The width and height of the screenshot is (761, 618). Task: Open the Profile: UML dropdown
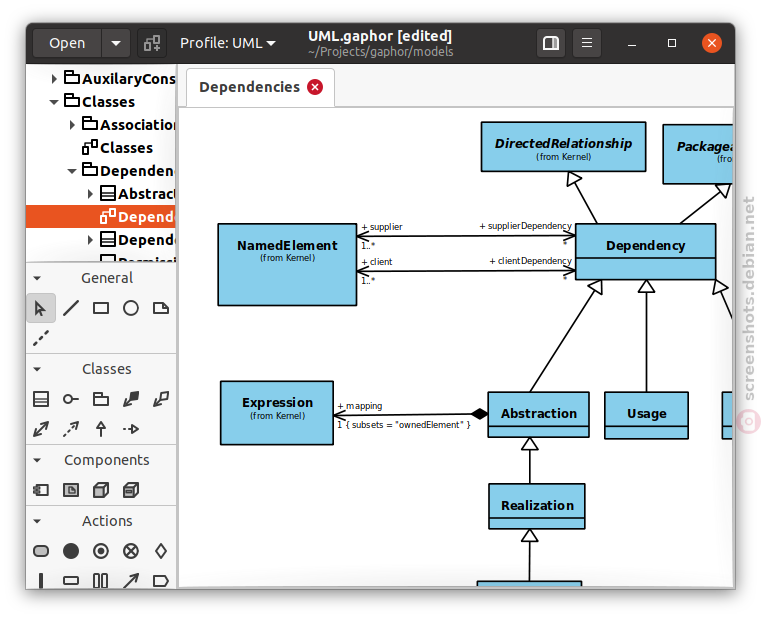point(228,43)
